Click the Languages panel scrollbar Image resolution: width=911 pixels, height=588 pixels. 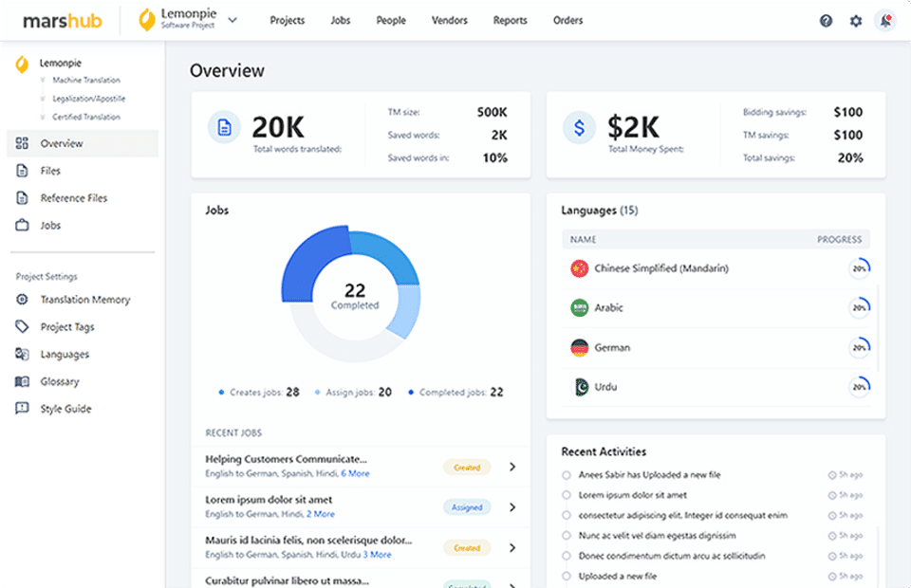[x=878, y=328]
